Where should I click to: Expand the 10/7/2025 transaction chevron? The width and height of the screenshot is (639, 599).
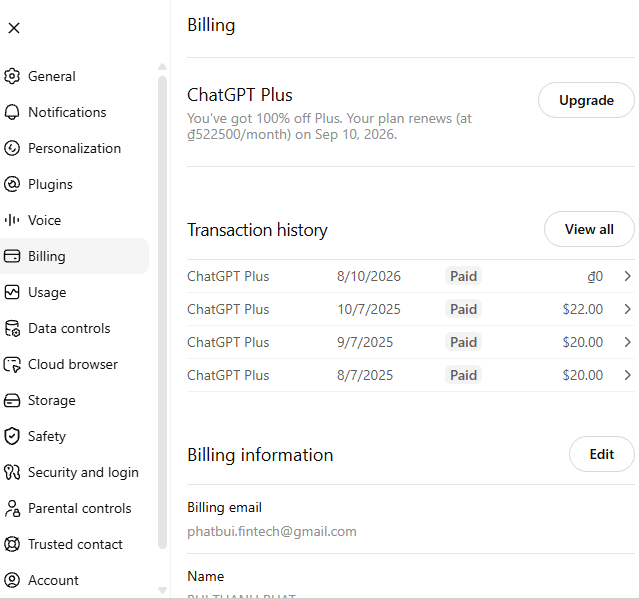(x=627, y=309)
